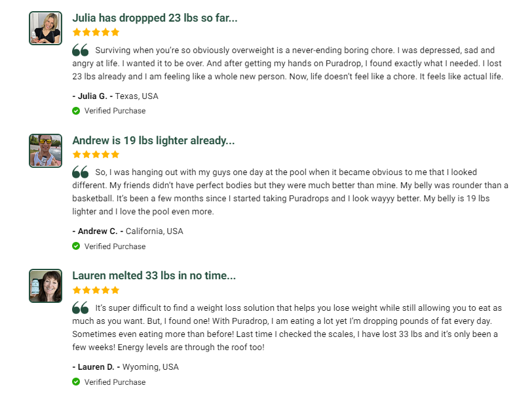
Task: Click the reviewer name 'Andrew C. - California, USA'
Action: (128, 231)
